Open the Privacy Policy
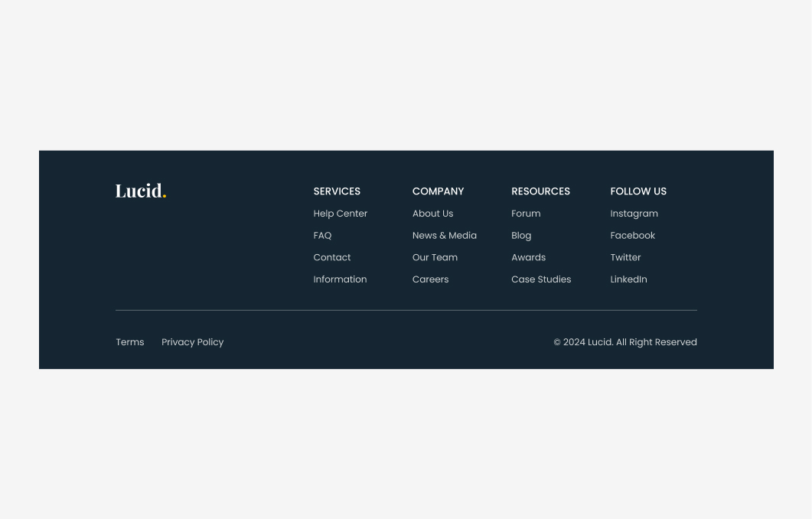 [x=192, y=342]
